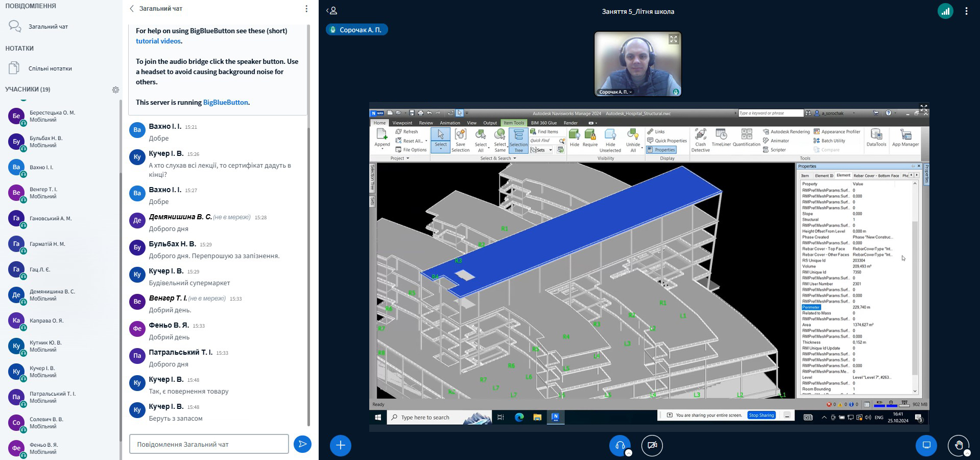Open the tutorial videos link
Screen dimensions: 980x460
[158, 41]
